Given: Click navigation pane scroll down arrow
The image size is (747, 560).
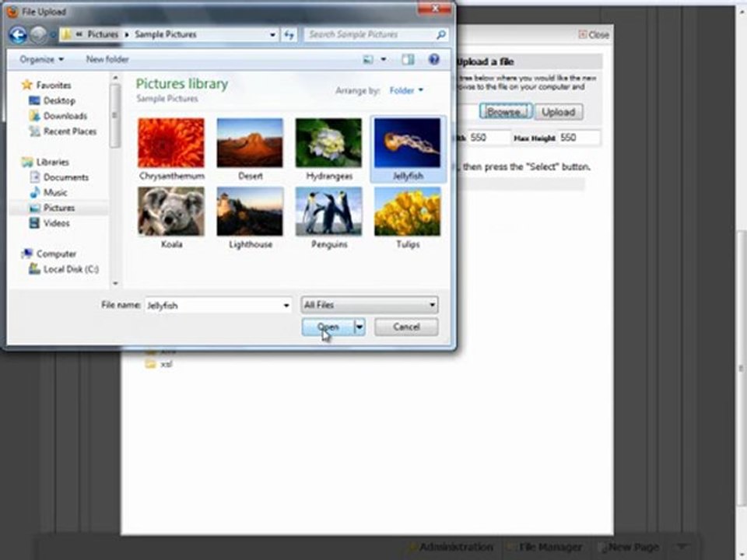Looking at the screenshot, I should point(115,283).
